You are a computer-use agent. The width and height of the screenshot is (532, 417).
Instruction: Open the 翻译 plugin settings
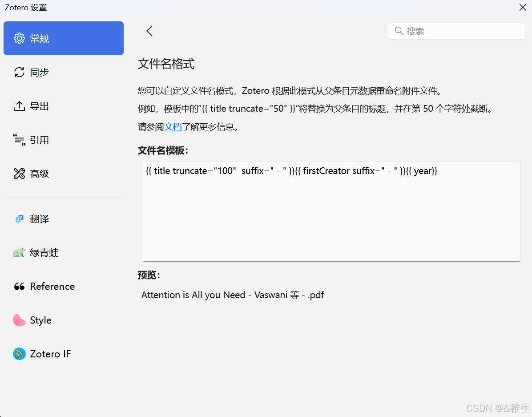64,219
